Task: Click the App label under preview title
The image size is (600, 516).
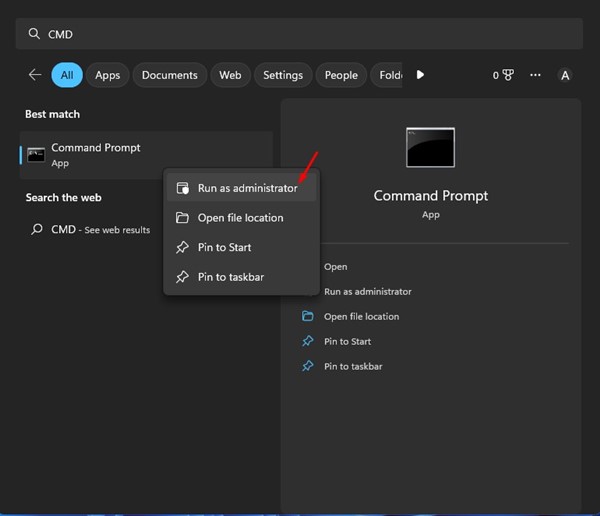Action: click(x=431, y=215)
